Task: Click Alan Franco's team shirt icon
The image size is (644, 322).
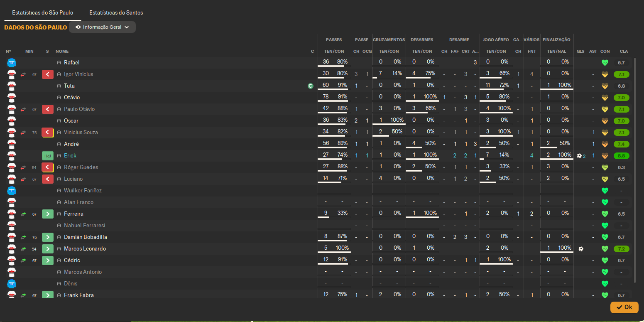Action: 12,202
